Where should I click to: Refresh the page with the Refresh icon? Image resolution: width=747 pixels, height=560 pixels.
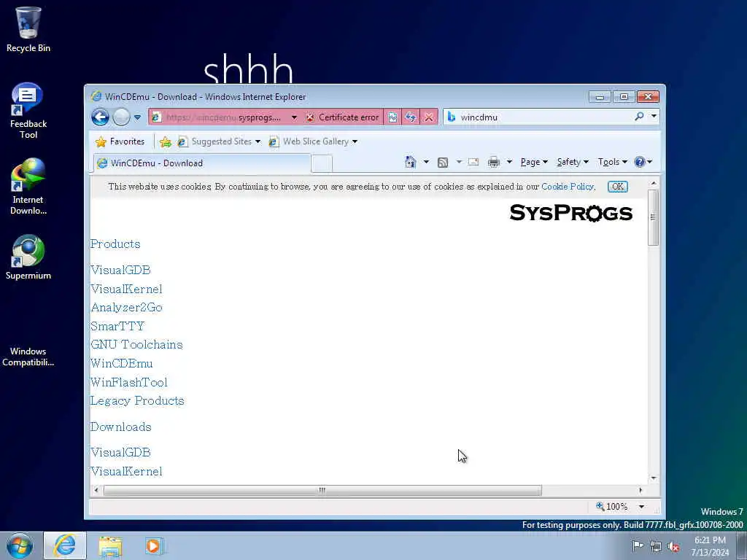coord(411,117)
